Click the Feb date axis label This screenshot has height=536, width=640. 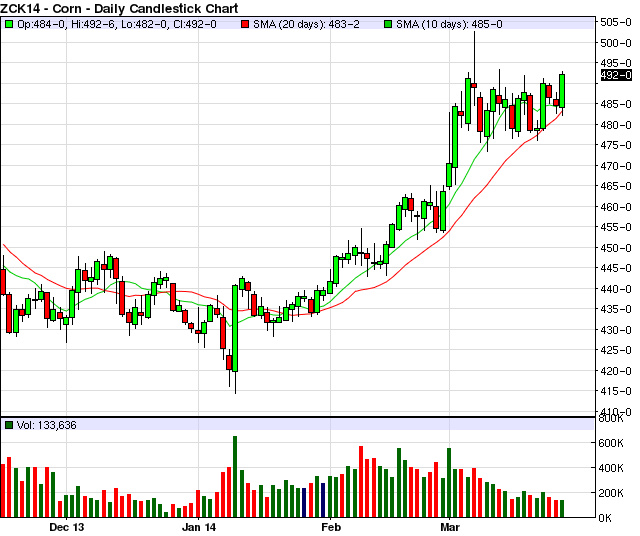(331, 527)
